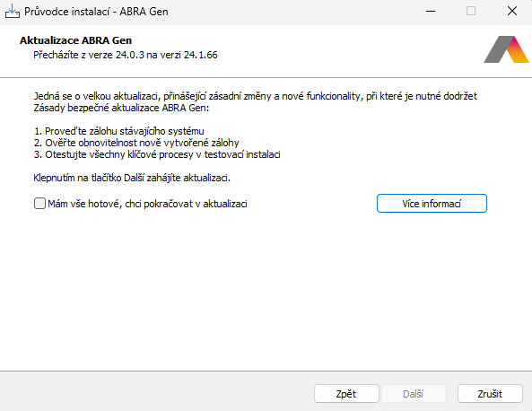Click step '1. Proveďte zálohu stávajícího systému'

(x=119, y=131)
